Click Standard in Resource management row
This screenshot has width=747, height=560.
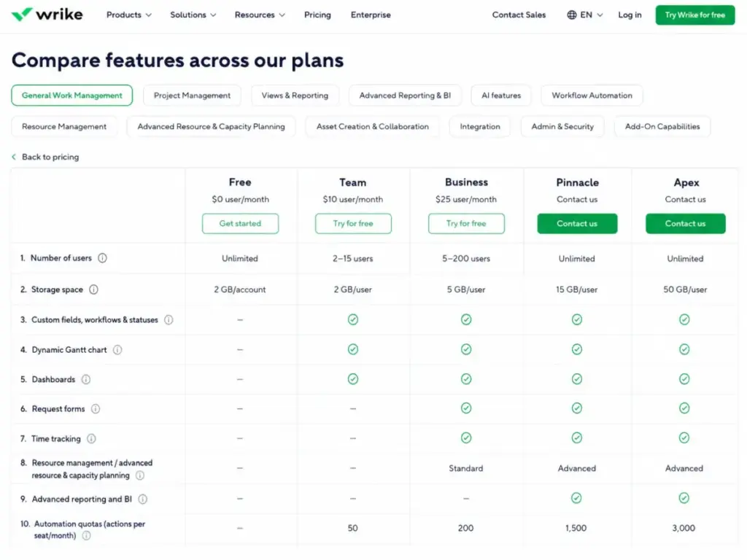click(x=466, y=468)
